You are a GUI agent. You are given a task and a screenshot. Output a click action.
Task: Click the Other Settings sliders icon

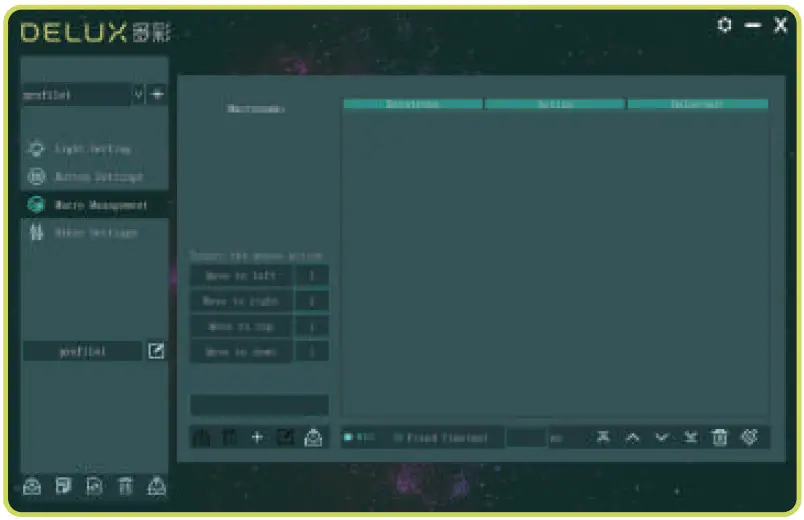36,232
